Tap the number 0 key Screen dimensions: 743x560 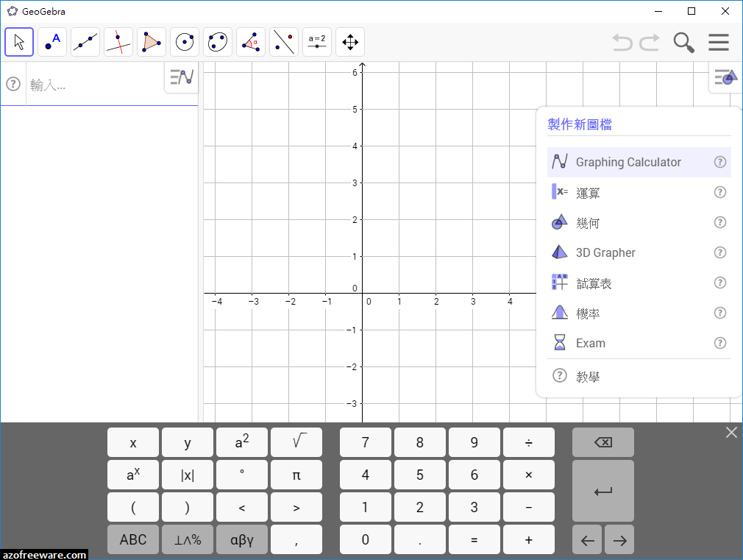click(x=366, y=539)
